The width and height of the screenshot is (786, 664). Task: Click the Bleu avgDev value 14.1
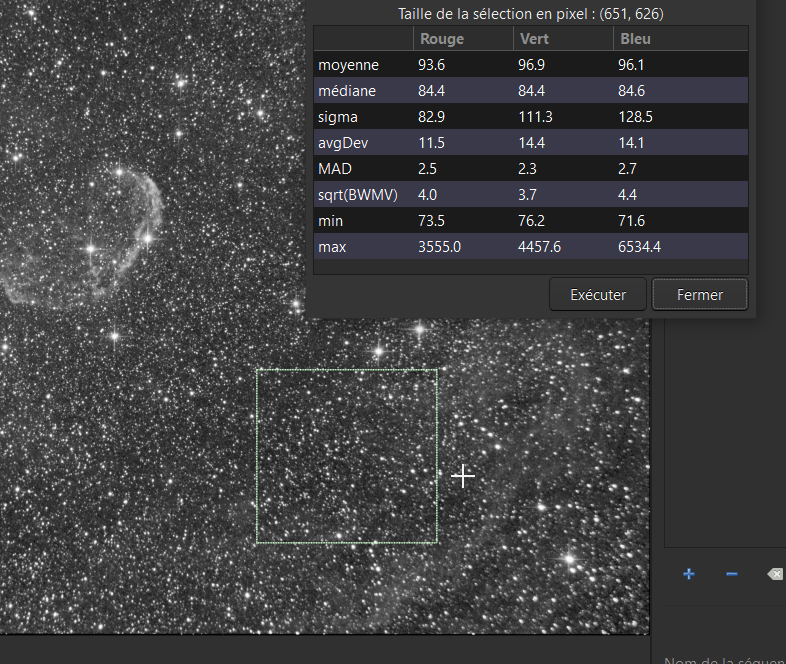click(x=631, y=143)
